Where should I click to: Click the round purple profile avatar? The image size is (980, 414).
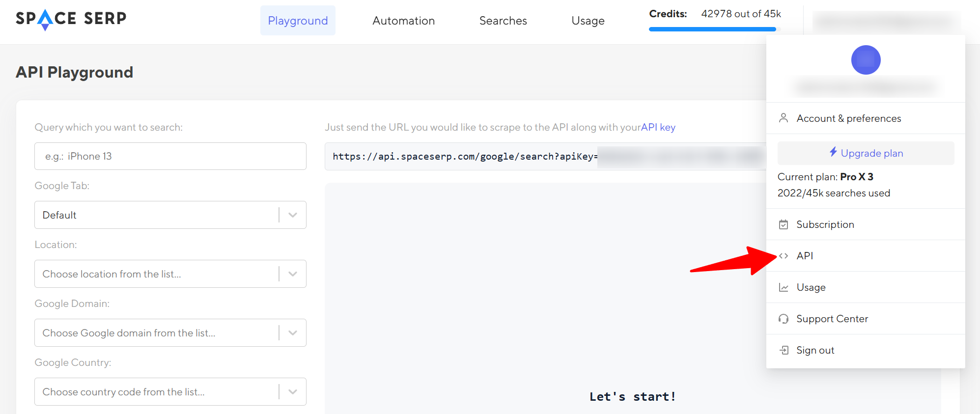[866, 60]
